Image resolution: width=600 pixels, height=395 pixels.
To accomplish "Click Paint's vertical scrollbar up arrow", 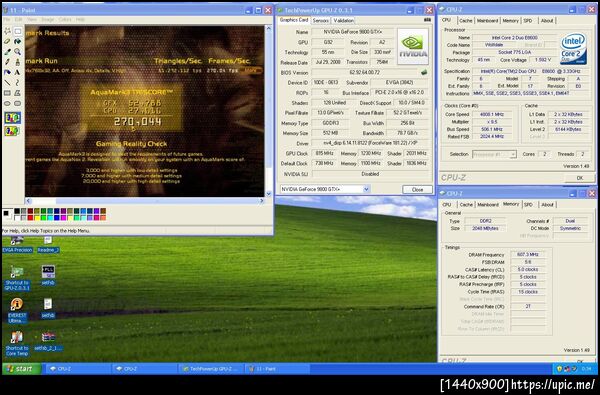I will coord(269,29).
